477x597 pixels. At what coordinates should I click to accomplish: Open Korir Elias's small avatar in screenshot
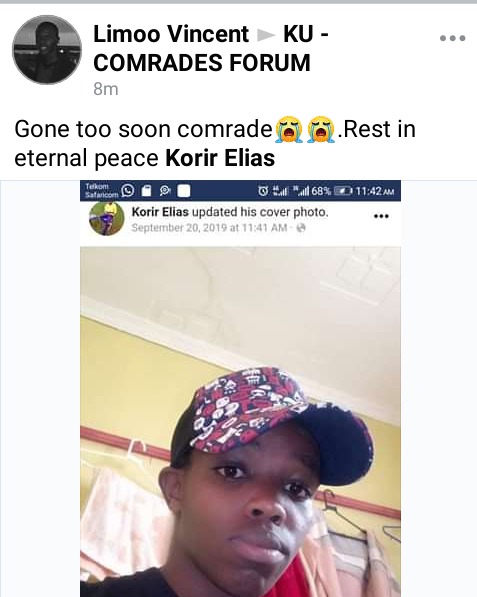point(107,219)
